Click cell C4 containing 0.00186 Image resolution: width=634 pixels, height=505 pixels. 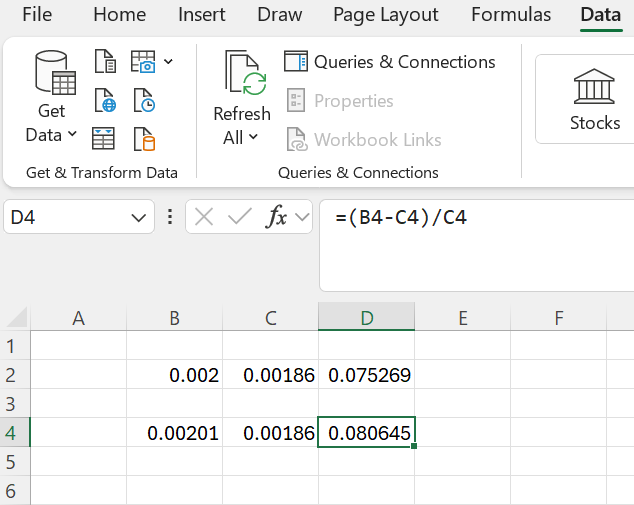(271, 433)
